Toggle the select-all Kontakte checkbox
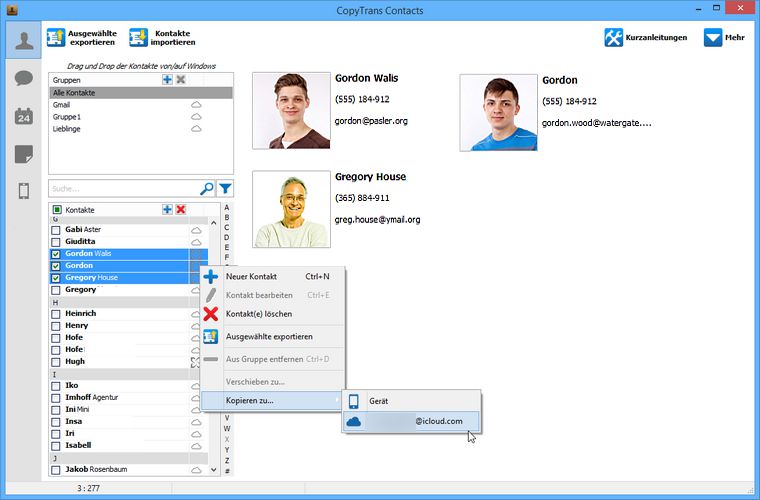The height and width of the screenshot is (500, 760). 57,210
